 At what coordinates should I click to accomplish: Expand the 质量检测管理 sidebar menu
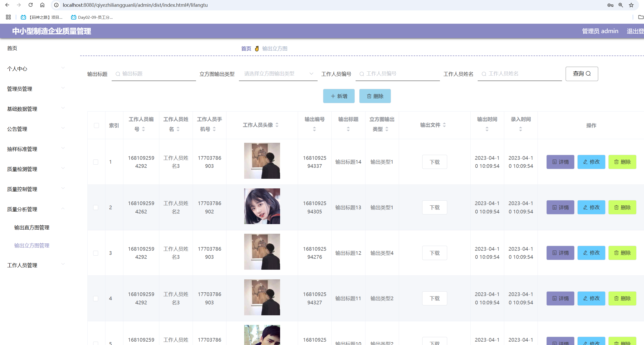(x=36, y=169)
